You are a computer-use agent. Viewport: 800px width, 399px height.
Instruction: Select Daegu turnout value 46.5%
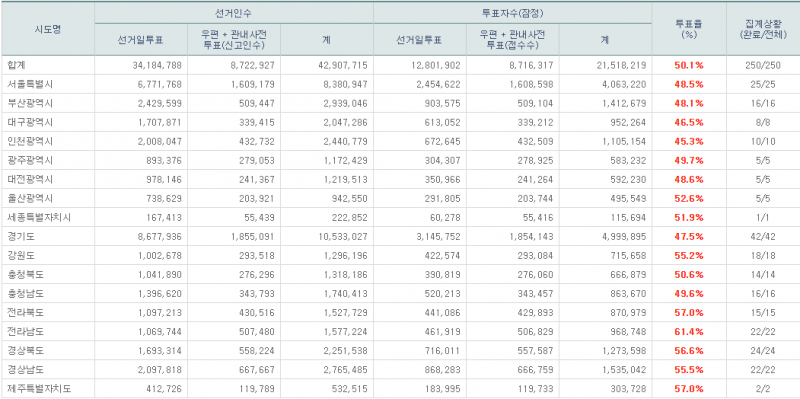[x=689, y=122]
